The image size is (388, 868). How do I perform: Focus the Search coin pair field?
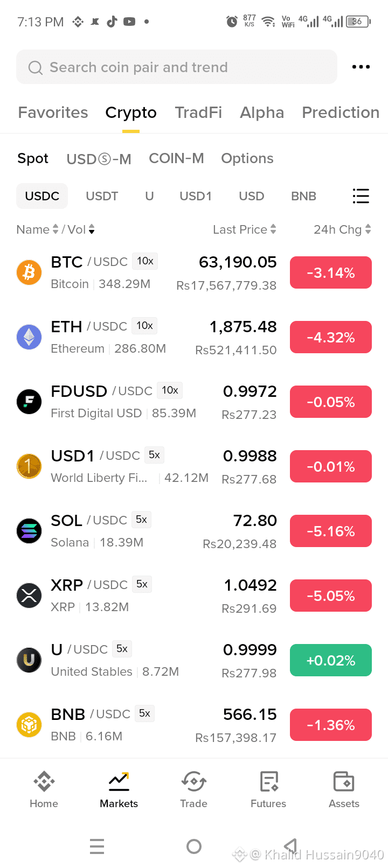[x=177, y=67]
